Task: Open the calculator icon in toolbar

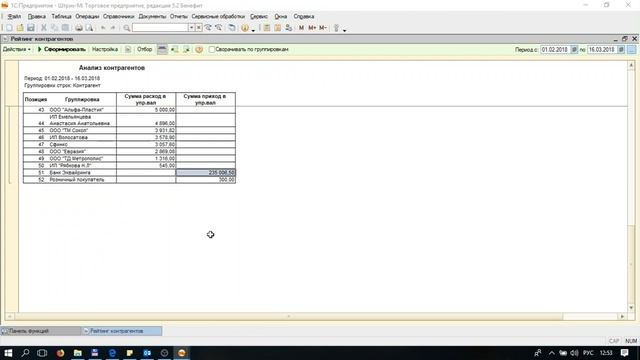Action: click(267, 28)
